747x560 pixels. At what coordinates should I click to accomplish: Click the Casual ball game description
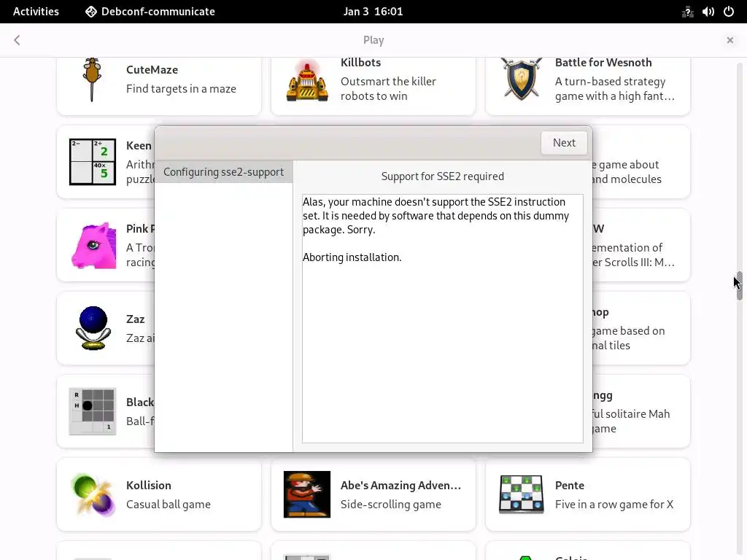169,505
